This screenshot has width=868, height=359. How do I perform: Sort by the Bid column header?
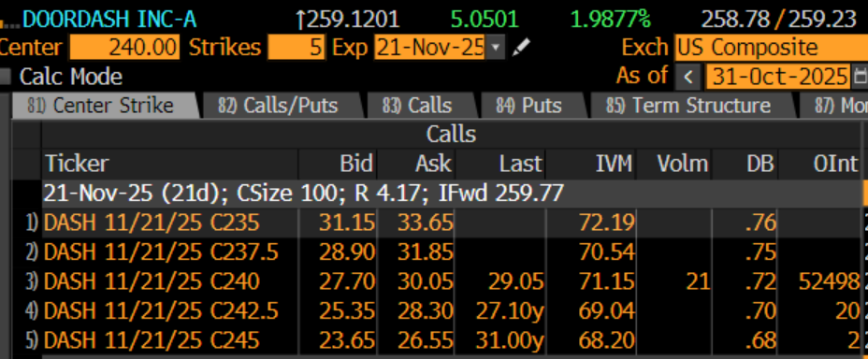point(338,164)
